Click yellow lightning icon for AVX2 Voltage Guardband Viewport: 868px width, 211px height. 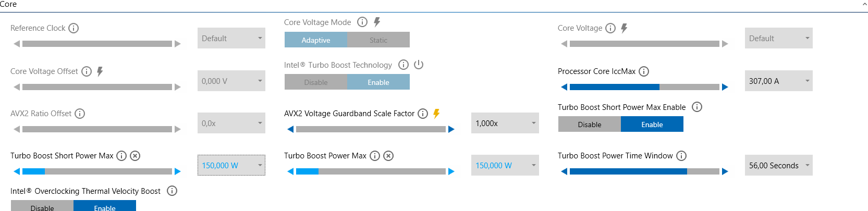click(436, 114)
